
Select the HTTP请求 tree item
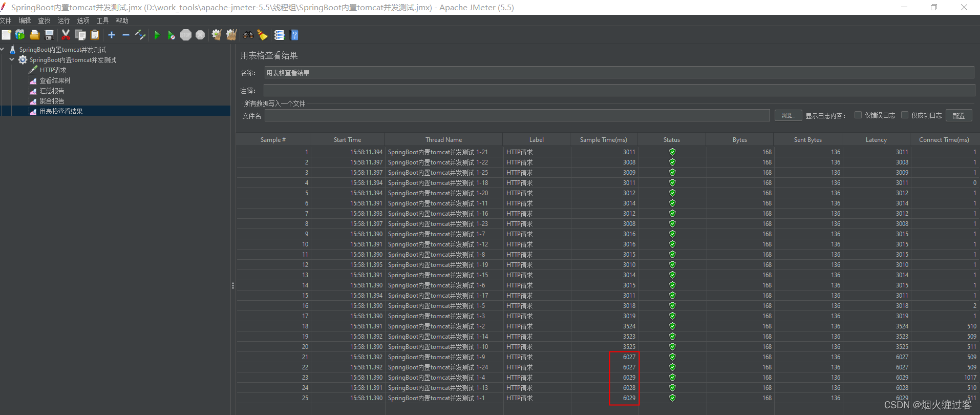click(53, 70)
